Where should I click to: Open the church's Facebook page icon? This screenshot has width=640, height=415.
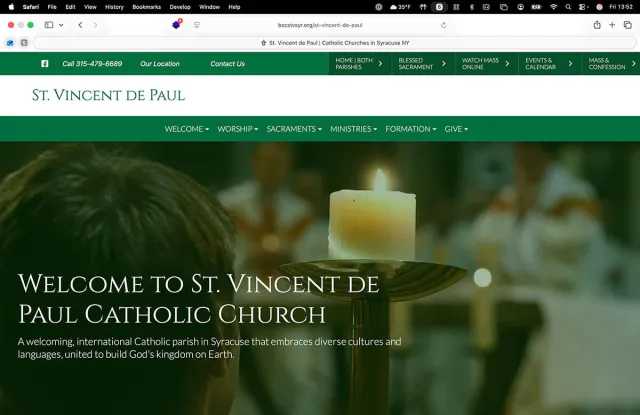point(45,64)
